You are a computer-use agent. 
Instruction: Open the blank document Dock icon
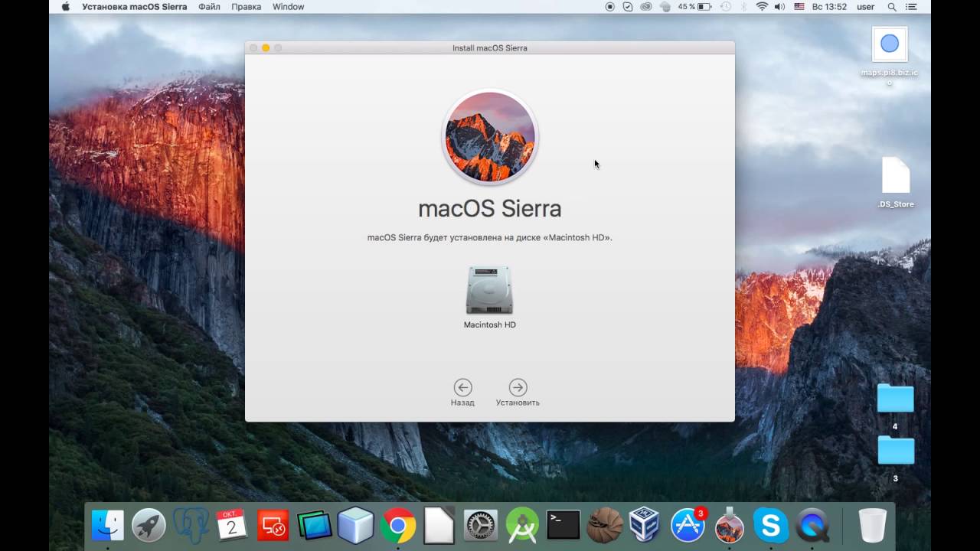439,526
